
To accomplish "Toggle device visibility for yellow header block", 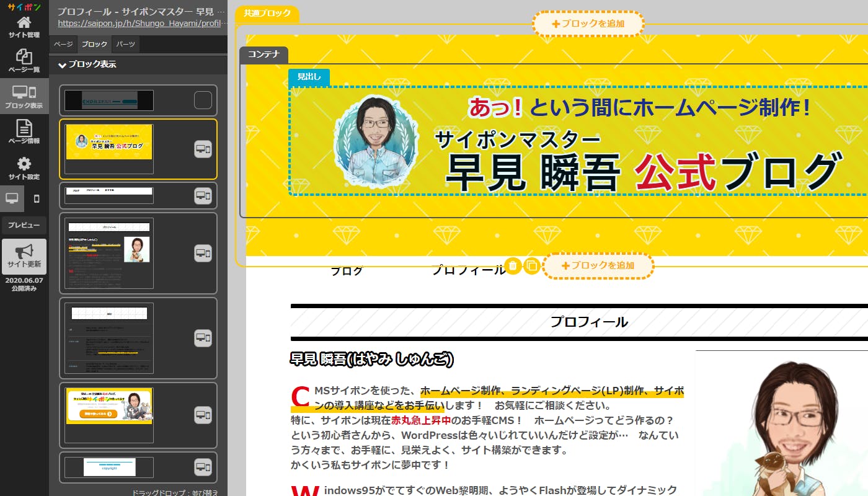I will [203, 149].
